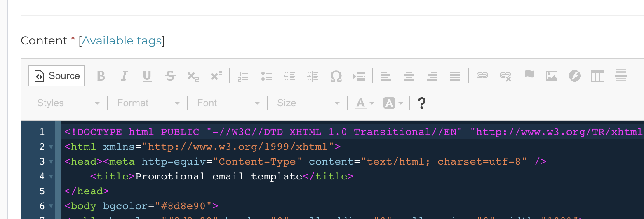
Task: Collapse code fold on line 3
Action: tap(51, 161)
